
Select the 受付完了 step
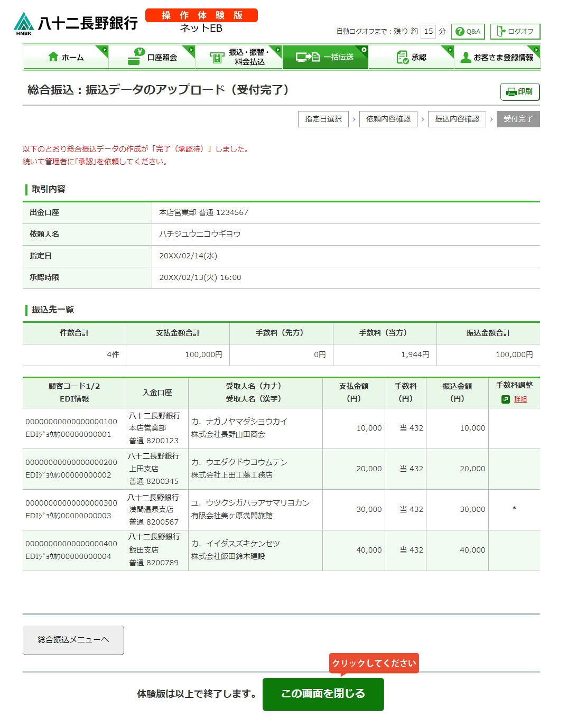(x=518, y=119)
